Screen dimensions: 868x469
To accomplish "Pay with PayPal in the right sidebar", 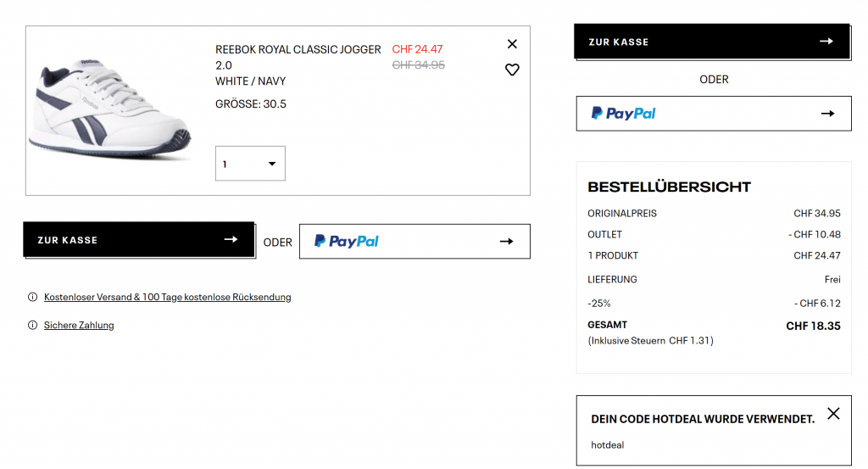I will pos(714,114).
